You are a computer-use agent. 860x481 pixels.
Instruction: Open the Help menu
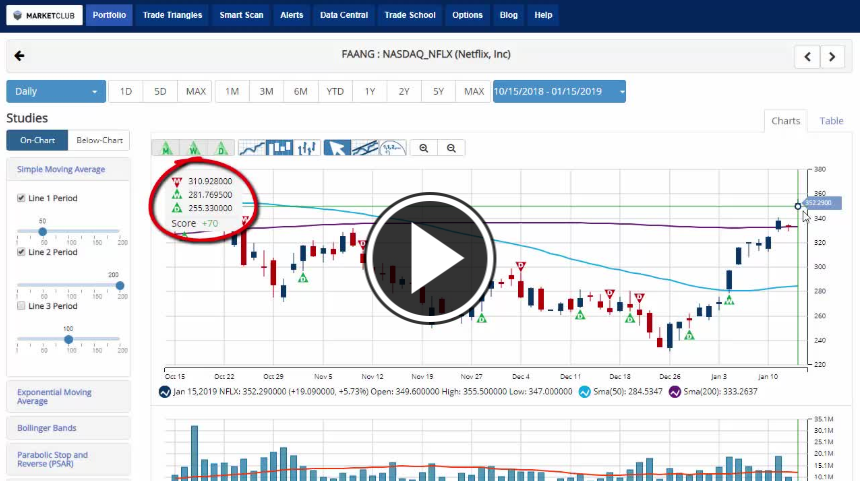(x=543, y=15)
